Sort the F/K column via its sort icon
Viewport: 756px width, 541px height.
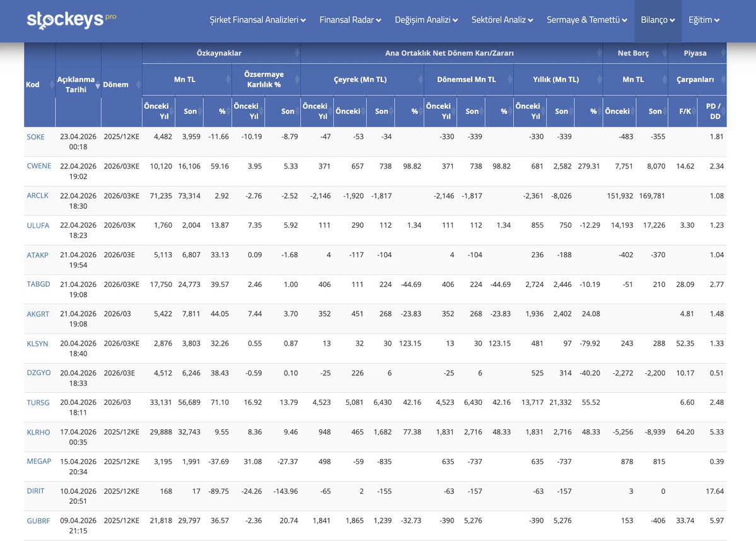[x=694, y=111]
